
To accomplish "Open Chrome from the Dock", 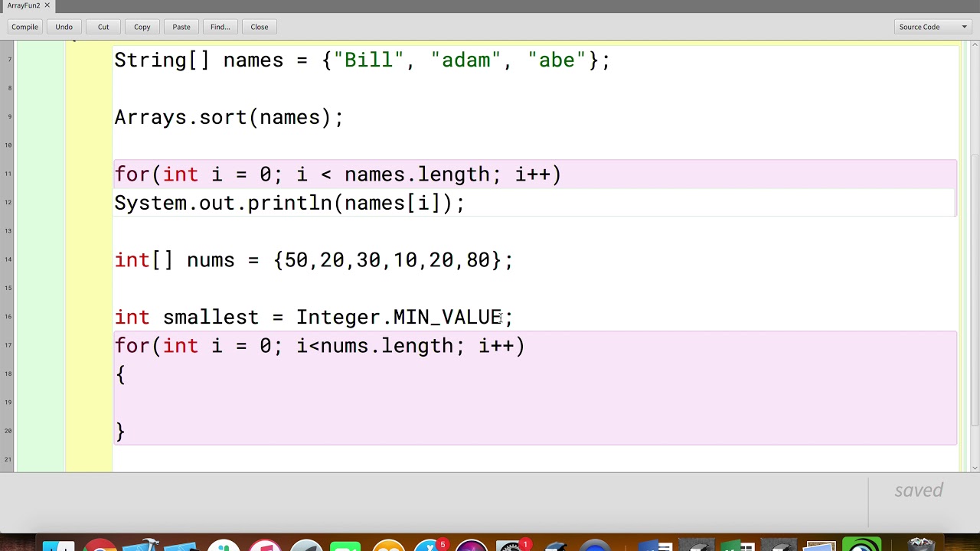I will point(100,544).
